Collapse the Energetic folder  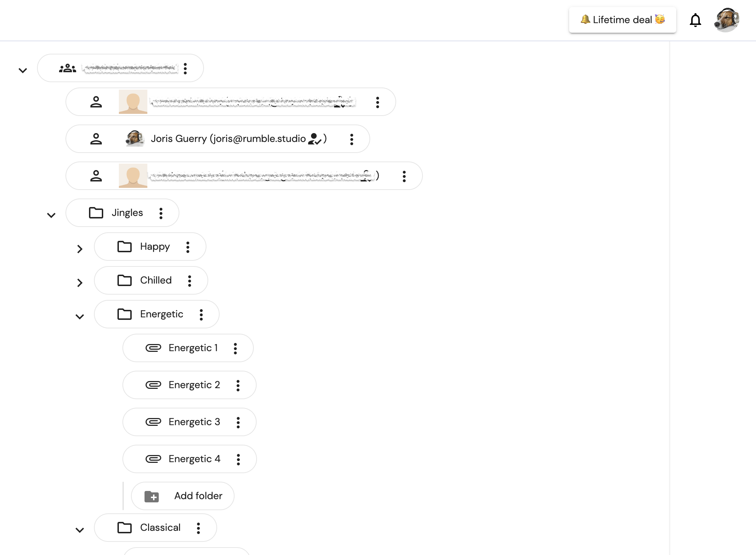pos(80,317)
